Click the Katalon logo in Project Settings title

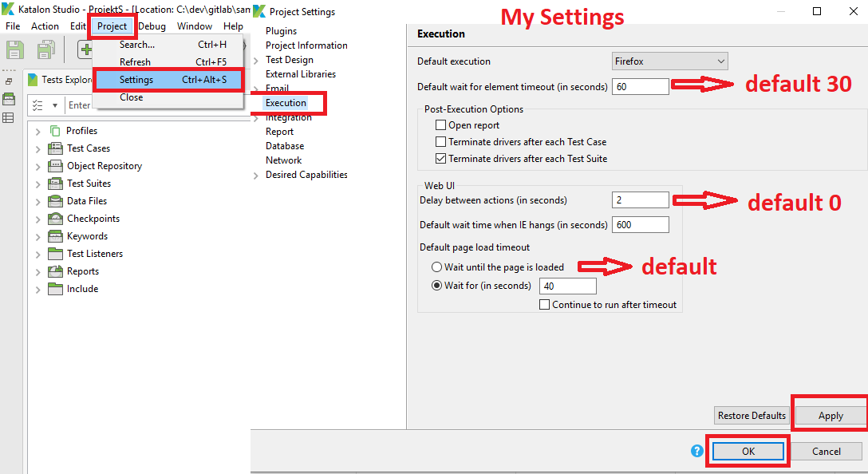[x=259, y=11]
